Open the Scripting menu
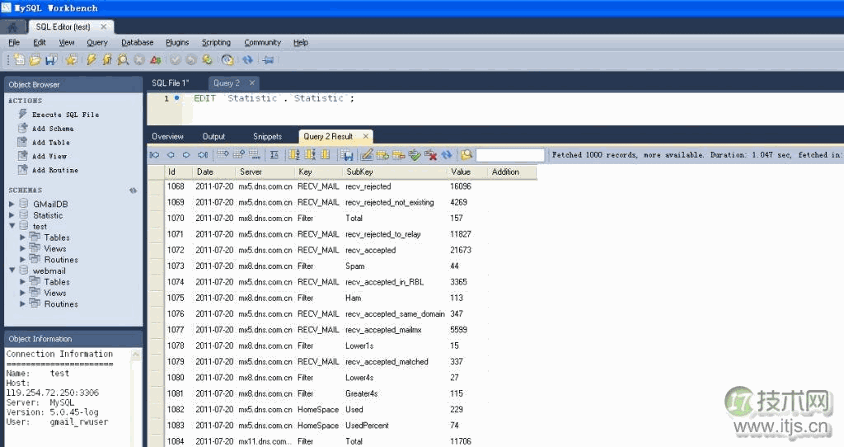 click(x=216, y=43)
